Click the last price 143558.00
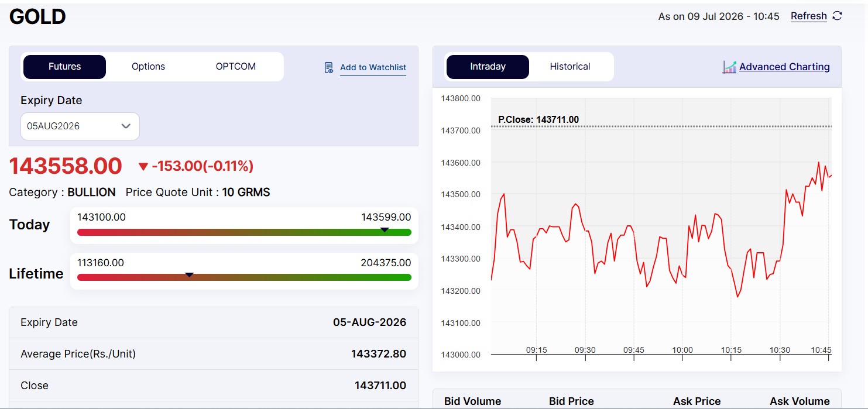Screen dimensions: 868x409 point(66,166)
